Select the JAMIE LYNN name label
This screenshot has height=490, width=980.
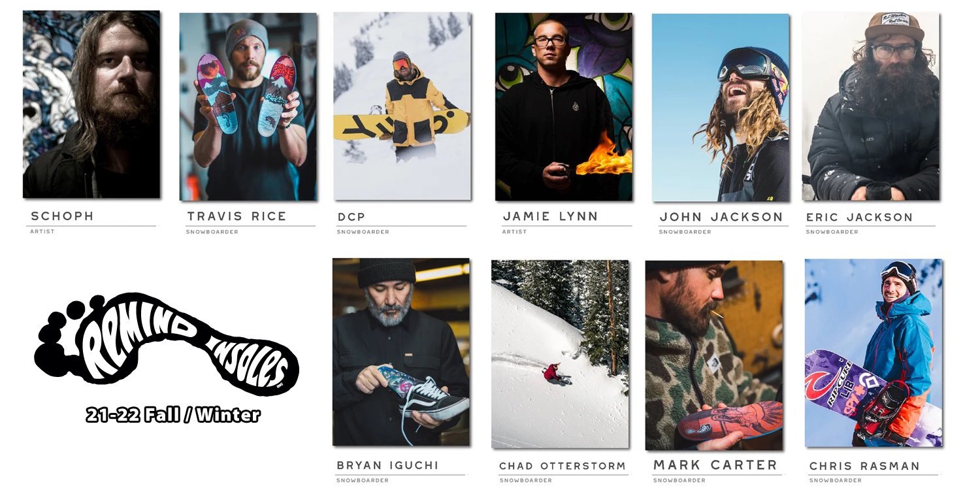[x=550, y=216]
